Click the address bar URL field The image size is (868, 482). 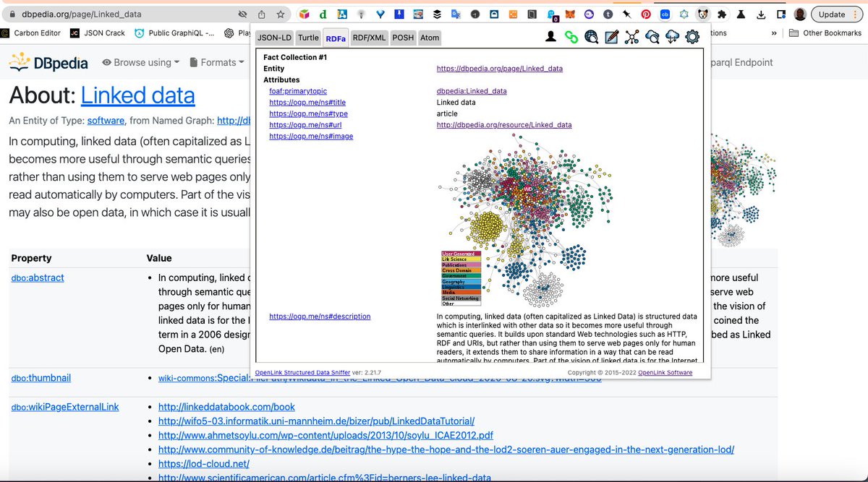123,14
